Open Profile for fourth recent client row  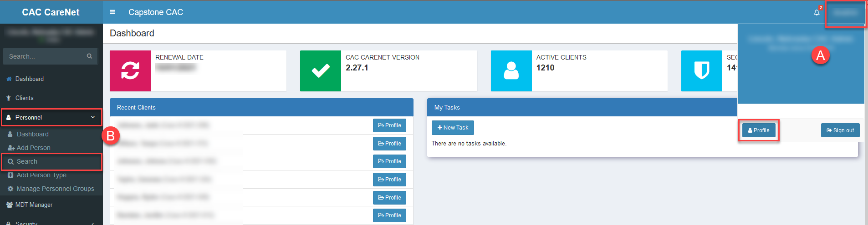(389, 180)
